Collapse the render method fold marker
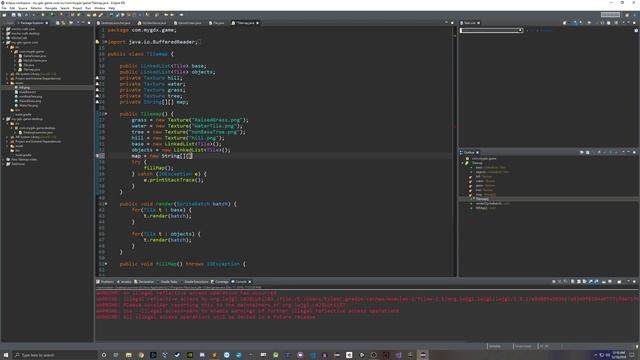 [106, 204]
